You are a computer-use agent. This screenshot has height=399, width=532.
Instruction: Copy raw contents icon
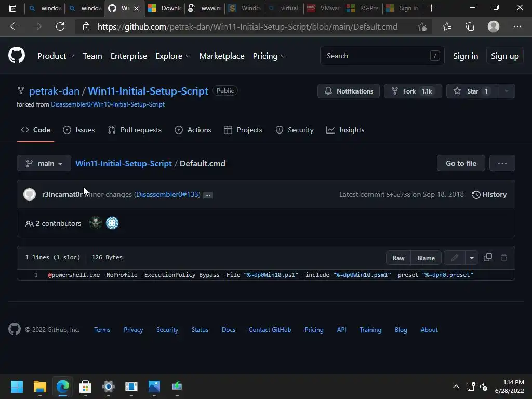487,257
